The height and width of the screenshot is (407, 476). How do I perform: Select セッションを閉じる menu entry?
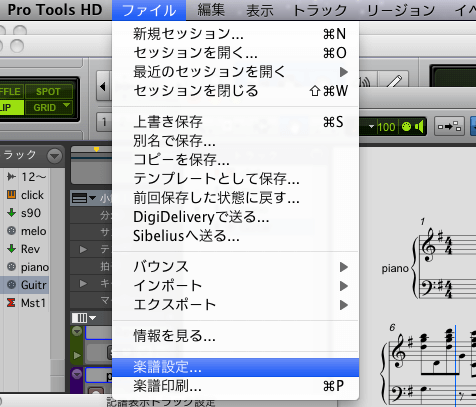[x=235, y=91]
